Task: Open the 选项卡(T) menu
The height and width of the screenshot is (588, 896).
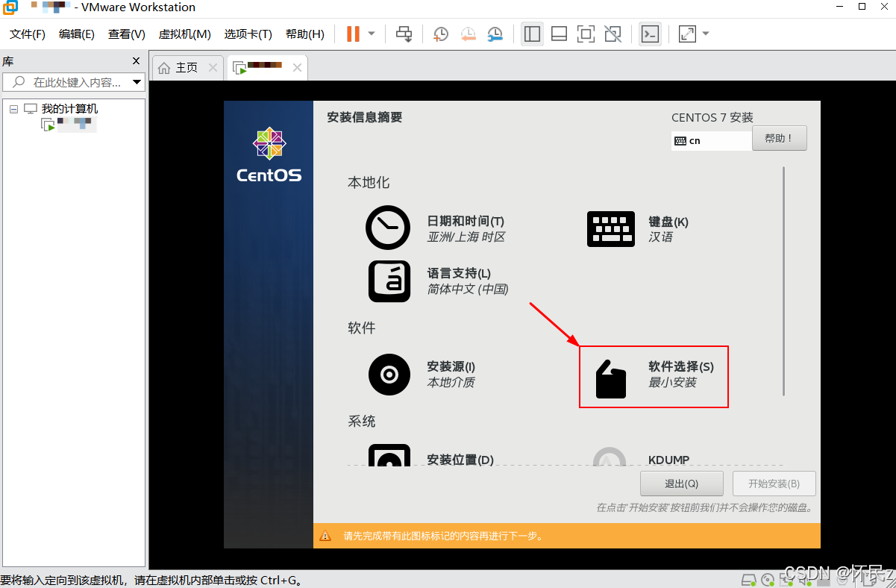Action: click(x=248, y=34)
